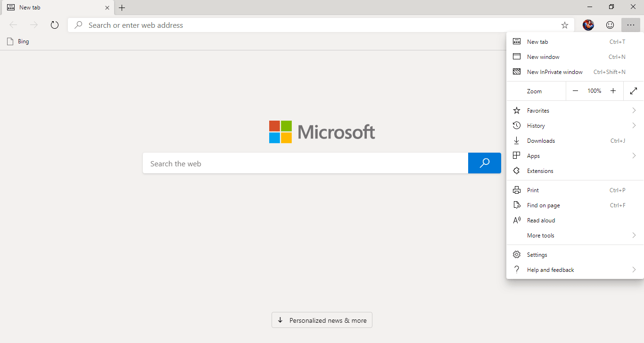Click address bar magnifier icon
Image resolution: width=644 pixels, height=343 pixels.
pyautogui.click(x=79, y=25)
